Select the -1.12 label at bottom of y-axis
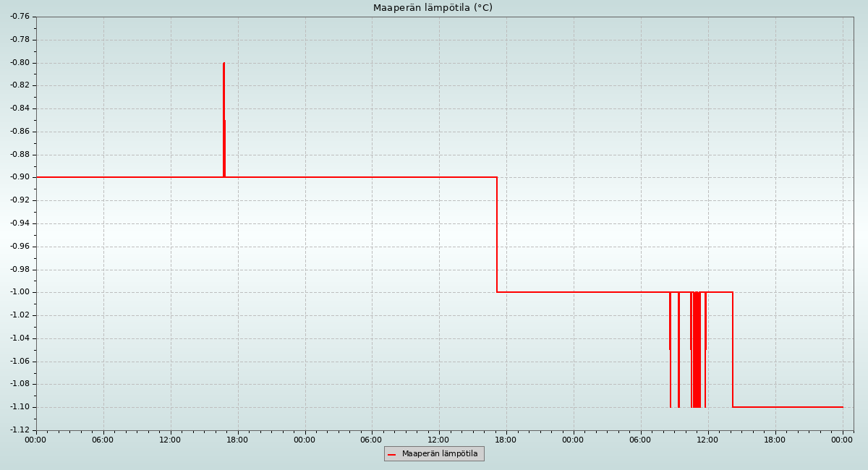Screen dimensions: 868x470 click(20, 430)
